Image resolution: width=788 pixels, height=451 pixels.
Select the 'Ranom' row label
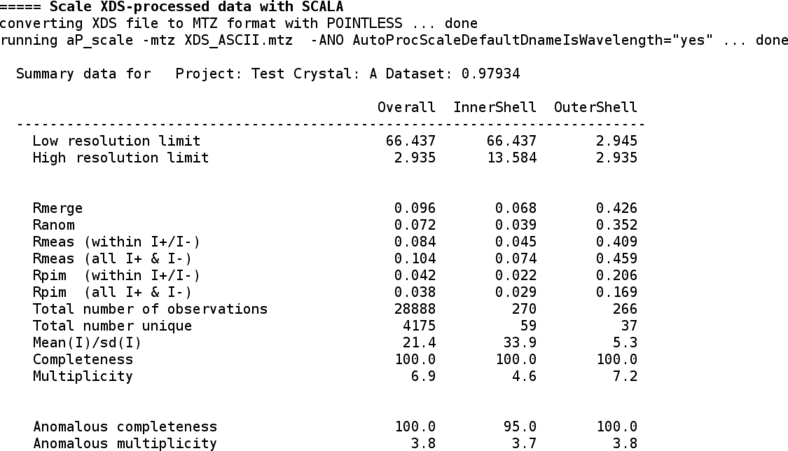54,225
